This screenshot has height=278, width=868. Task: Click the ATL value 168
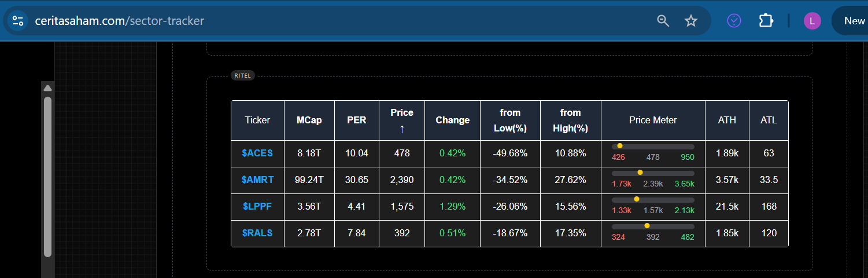[769, 207]
